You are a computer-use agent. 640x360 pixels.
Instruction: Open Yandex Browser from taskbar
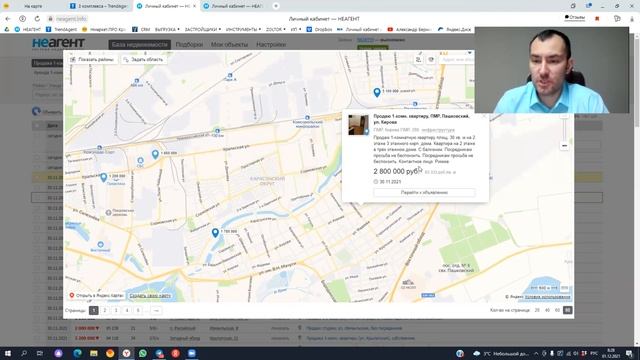click(x=126, y=353)
